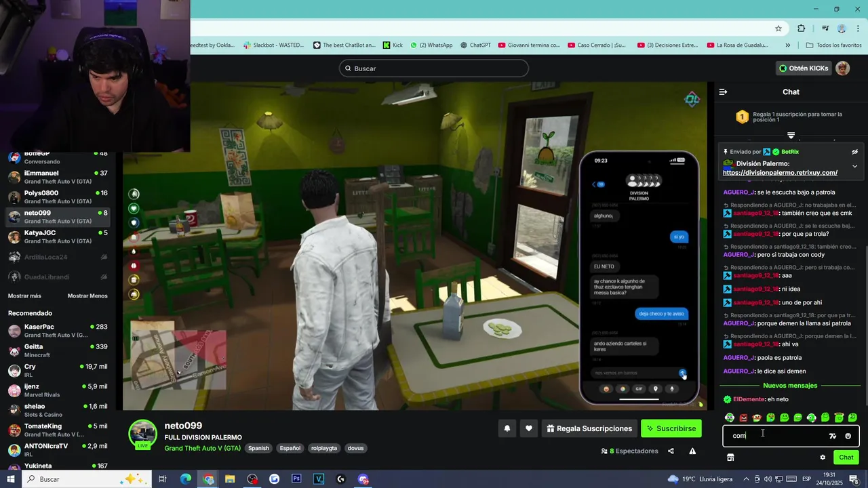Open recommended channel Geitta
868x488 pixels.
58,350
